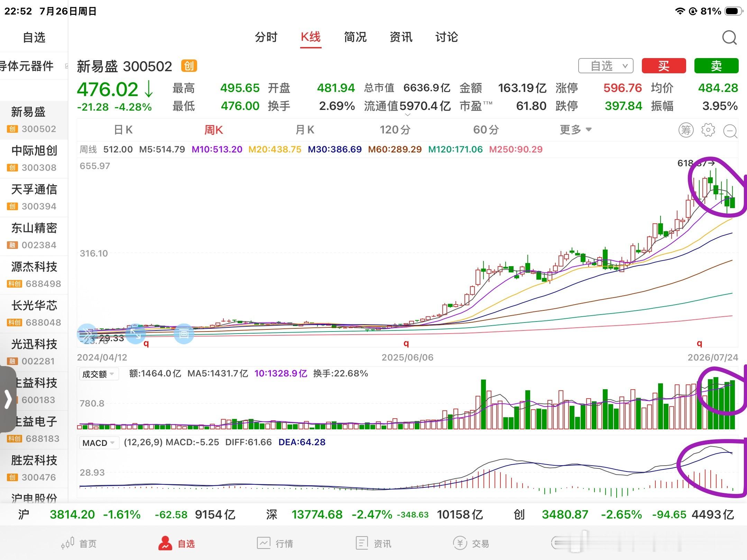The height and width of the screenshot is (560, 747).
Task: Open the MACD indicator dropdown
Action: pos(99,443)
